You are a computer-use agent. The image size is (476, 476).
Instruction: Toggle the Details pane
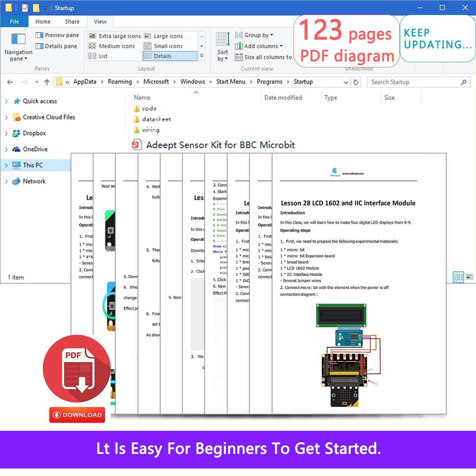(x=57, y=46)
